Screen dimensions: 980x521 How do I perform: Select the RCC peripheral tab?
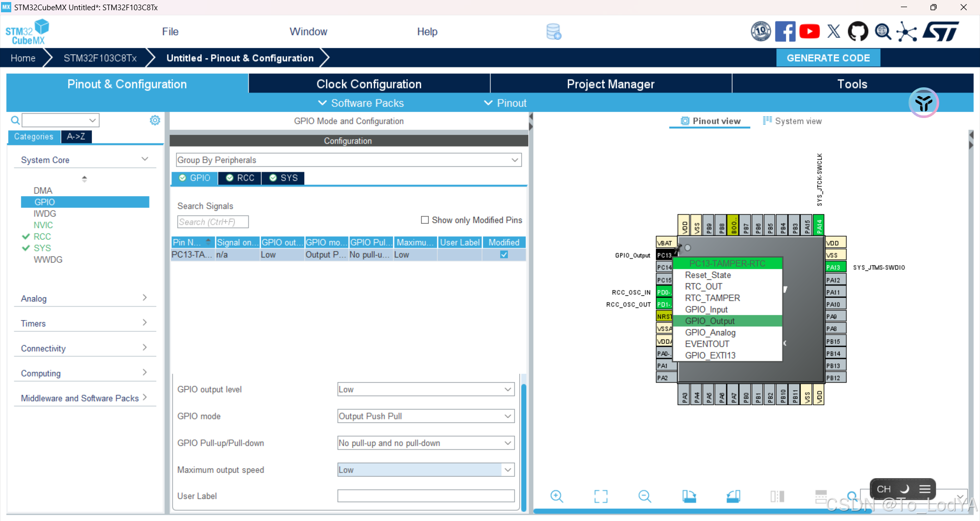coord(240,178)
